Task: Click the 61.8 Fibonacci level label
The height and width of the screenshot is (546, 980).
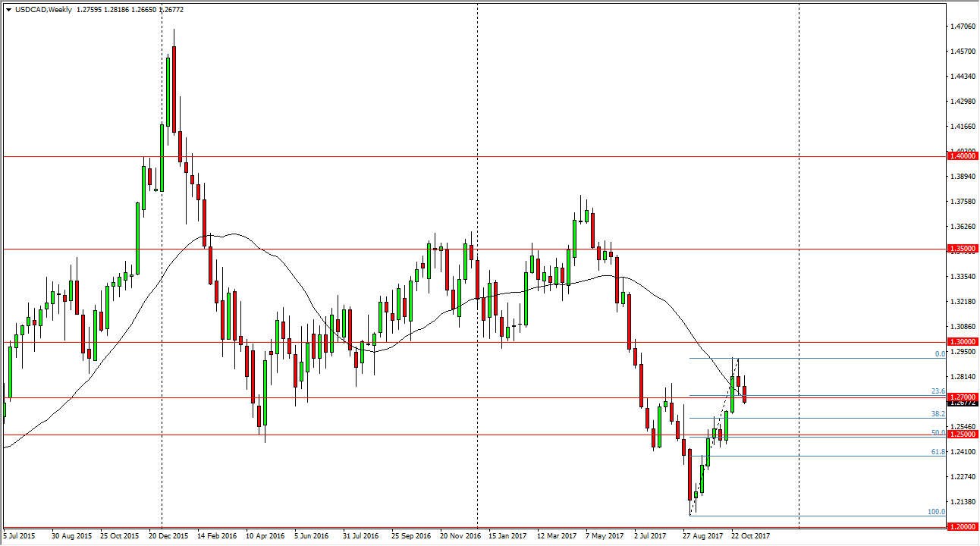Action: pyautogui.click(x=938, y=452)
